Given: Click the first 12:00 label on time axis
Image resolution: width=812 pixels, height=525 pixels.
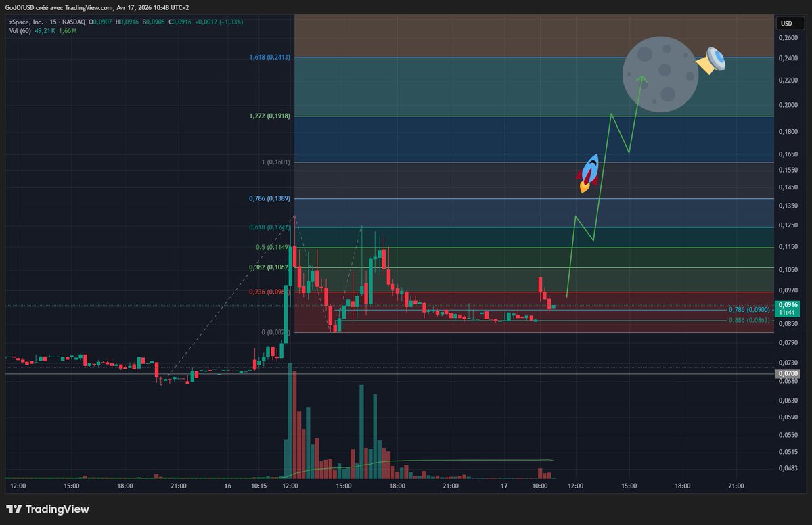Looking at the screenshot, I should click(x=19, y=486).
